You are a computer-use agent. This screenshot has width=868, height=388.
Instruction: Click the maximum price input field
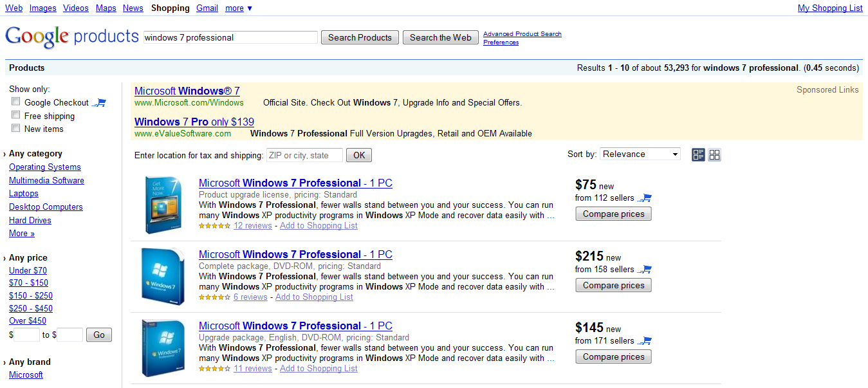point(70,335)
